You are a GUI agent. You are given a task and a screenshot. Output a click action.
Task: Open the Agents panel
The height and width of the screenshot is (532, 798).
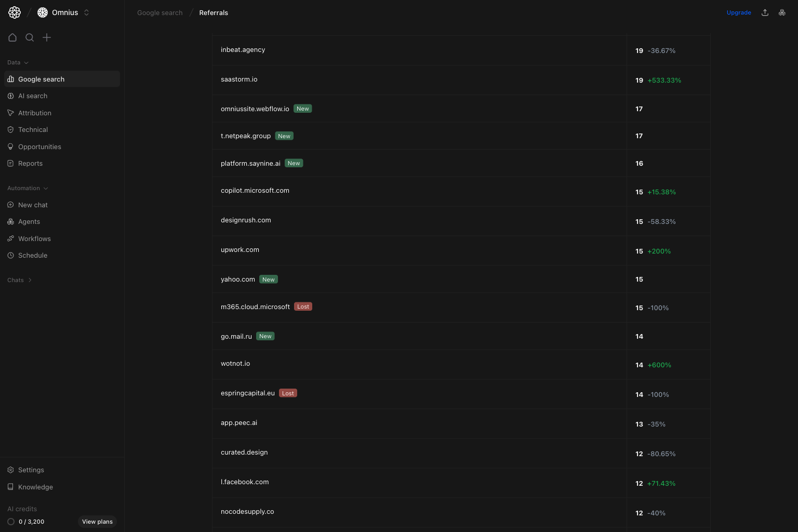(29, 221)
